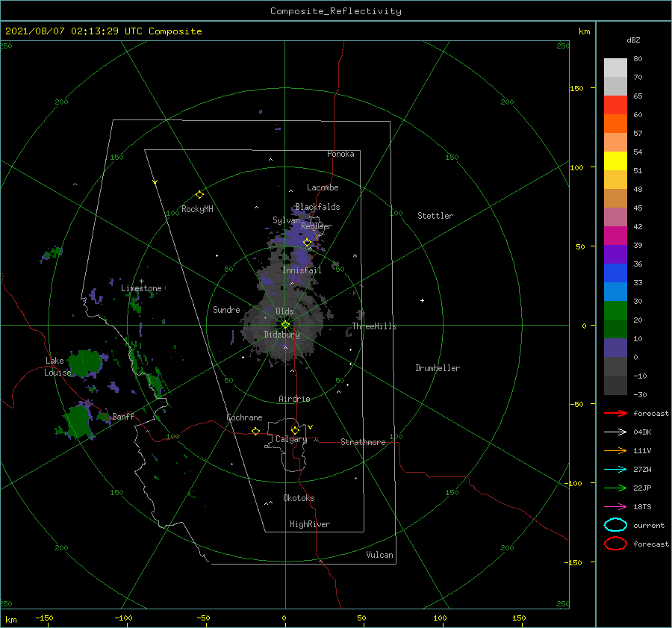
Task: Click the Composite_Reflectivity title
Action: [335, 11]
